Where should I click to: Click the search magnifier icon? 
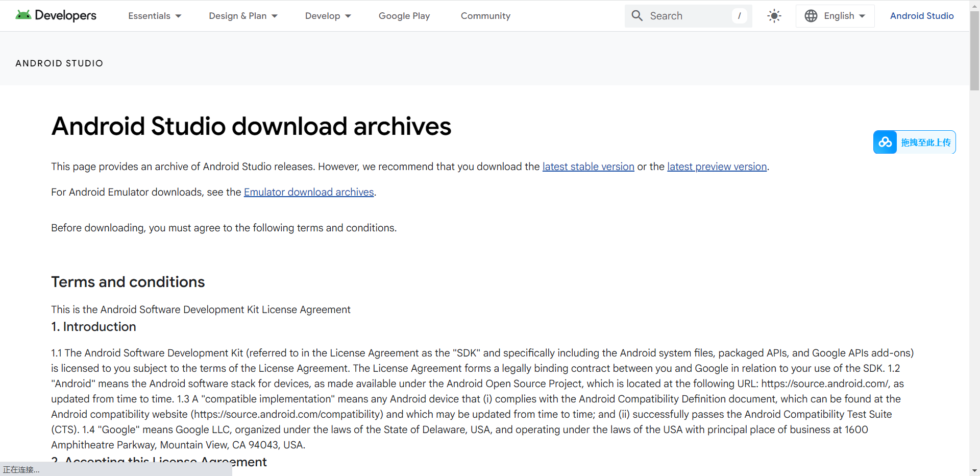coord(636,15)
